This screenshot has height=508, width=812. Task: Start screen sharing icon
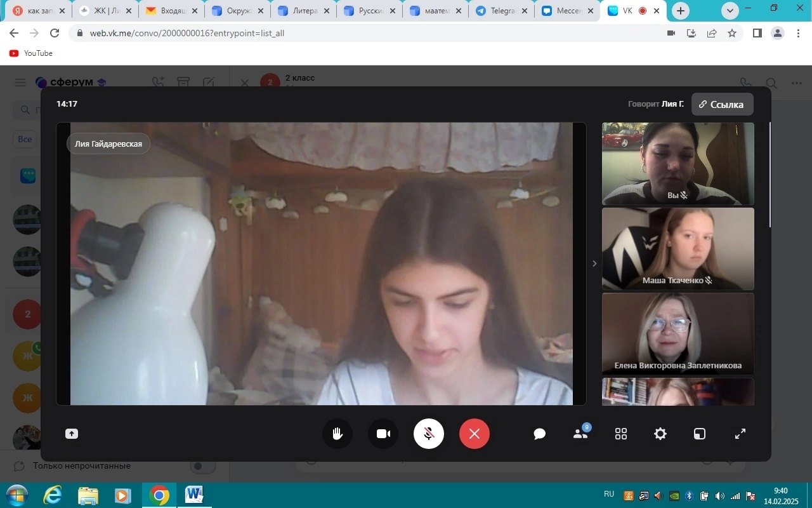pos(72,434)
